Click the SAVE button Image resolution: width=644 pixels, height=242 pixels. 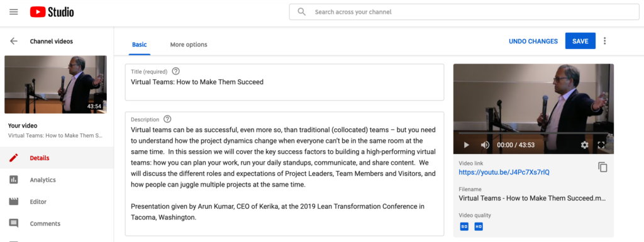pos(580,41)
